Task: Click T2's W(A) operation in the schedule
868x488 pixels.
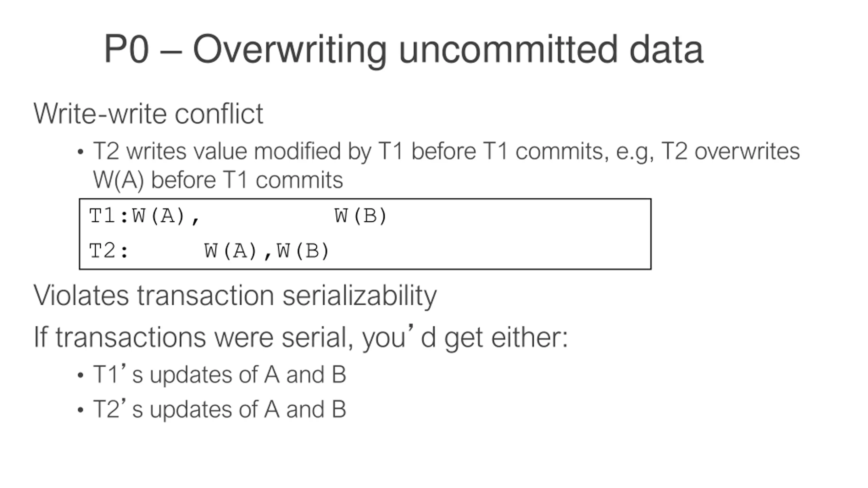Action: tap(231, 251)
